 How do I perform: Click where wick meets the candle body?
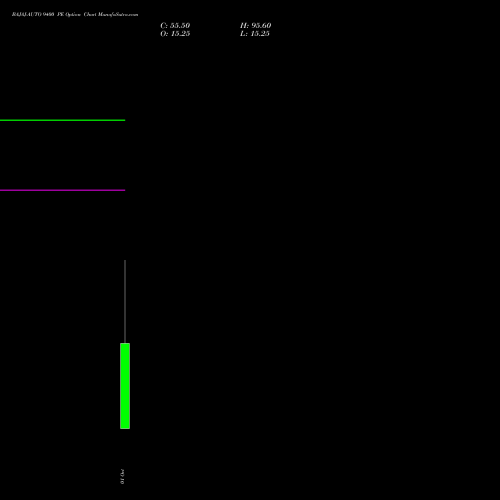click(125, 343)
